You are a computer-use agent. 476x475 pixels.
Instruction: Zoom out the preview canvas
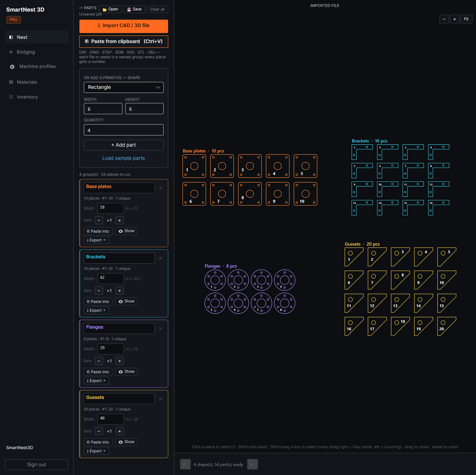444,19
